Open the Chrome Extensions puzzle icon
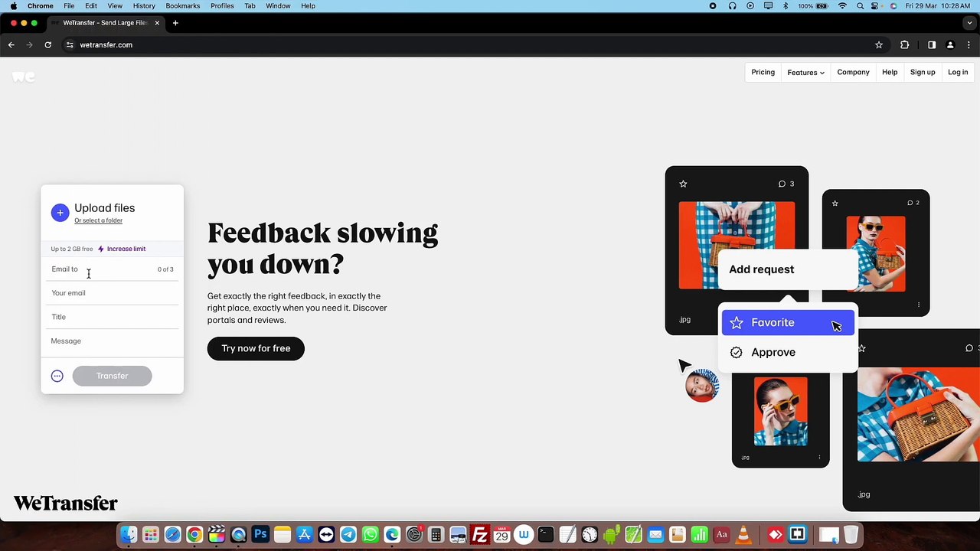Screen dimensions: 980x551 click(x=904, y=45)
